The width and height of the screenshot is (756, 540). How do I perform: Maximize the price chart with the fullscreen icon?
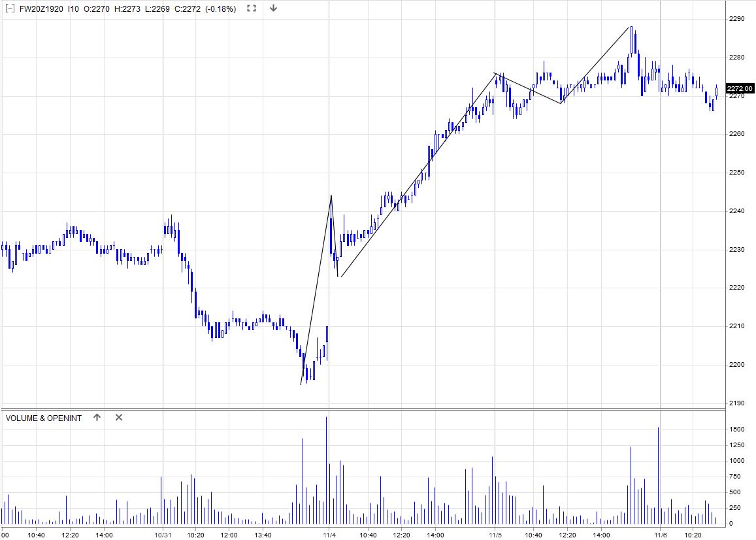click(251, 8)
